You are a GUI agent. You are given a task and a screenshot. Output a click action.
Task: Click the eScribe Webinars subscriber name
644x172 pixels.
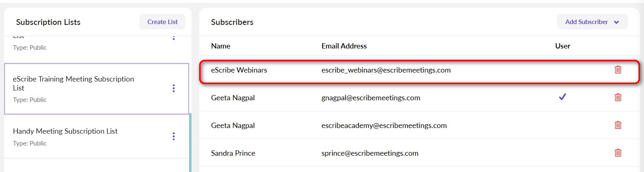pyautogui.click(x=239, y=70)
